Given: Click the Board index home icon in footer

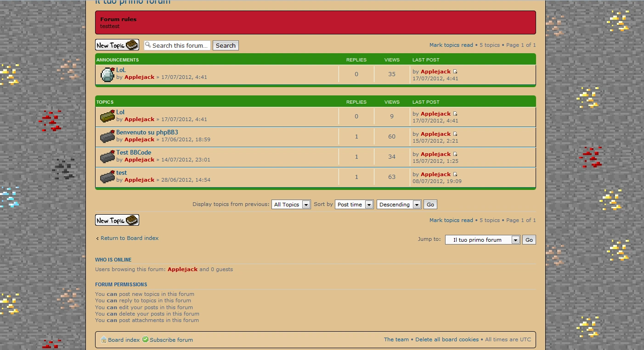Looking at the screenshot, I should pyautogui.click(x=104, y=339).
